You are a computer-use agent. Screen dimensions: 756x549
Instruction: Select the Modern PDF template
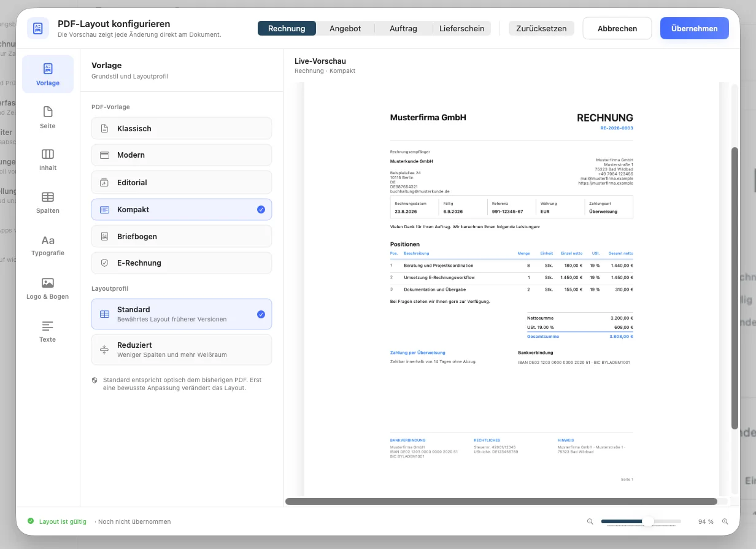pyautogui.click(x=182, y=155)
